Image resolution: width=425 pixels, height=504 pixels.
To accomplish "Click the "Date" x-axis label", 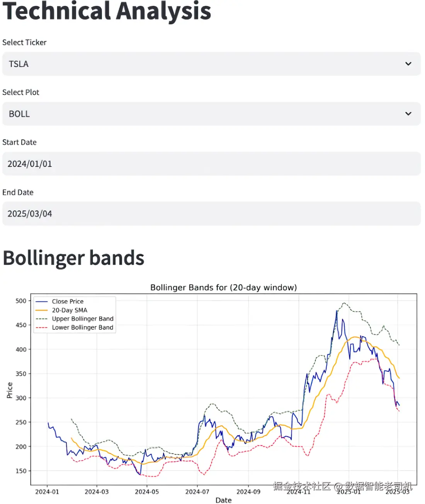I will tap(223, 500).
